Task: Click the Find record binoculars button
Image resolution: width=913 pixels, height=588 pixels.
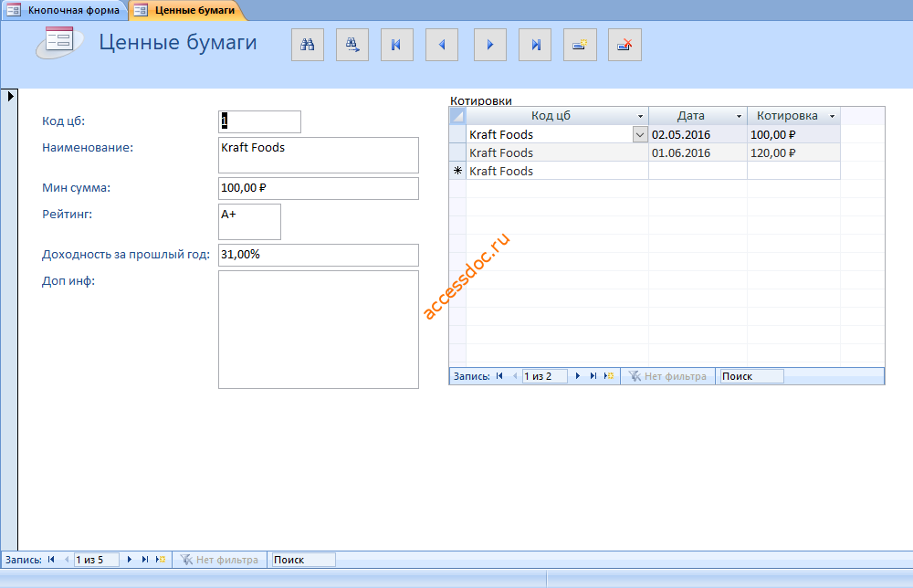Action: (x=308, y=45)
